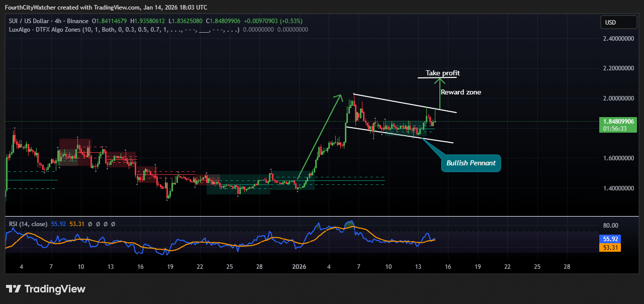Click the green current price label 1.84809906
This screenshot has height=304, width=644.
(617, 122)
